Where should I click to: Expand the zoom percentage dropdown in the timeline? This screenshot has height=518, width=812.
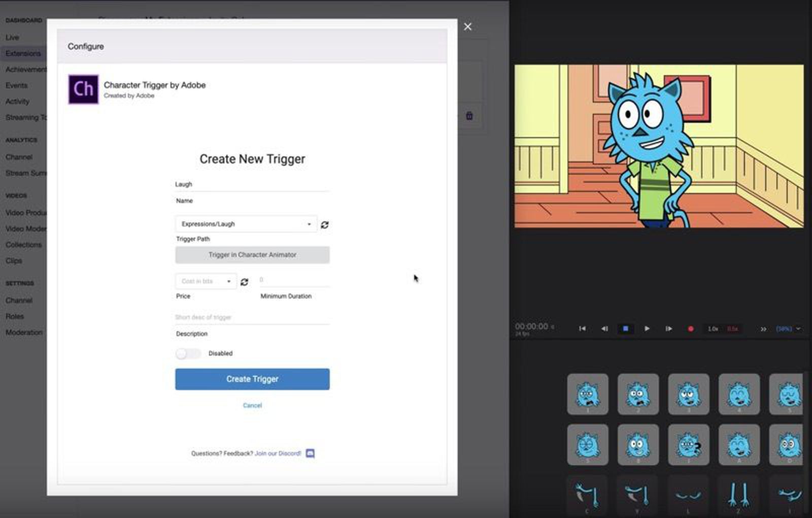point(786,329)
